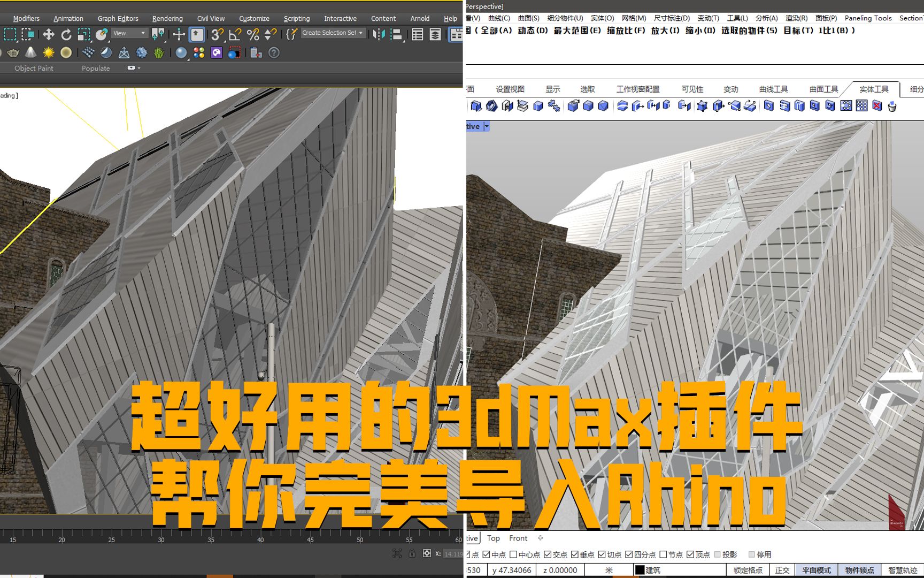Toggle Select and Manipulate cross icon
The height and width of the screenshot is (578, 924).
tap(179, 35)
